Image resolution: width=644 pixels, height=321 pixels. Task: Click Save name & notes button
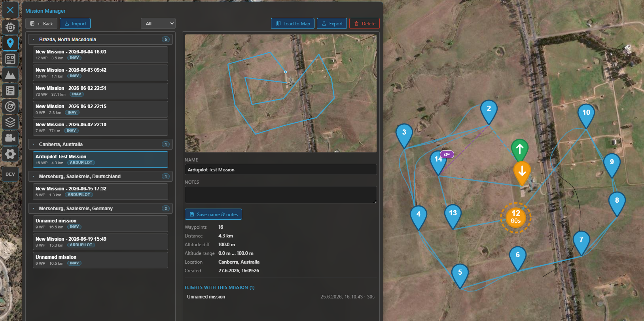coord(213,215)
